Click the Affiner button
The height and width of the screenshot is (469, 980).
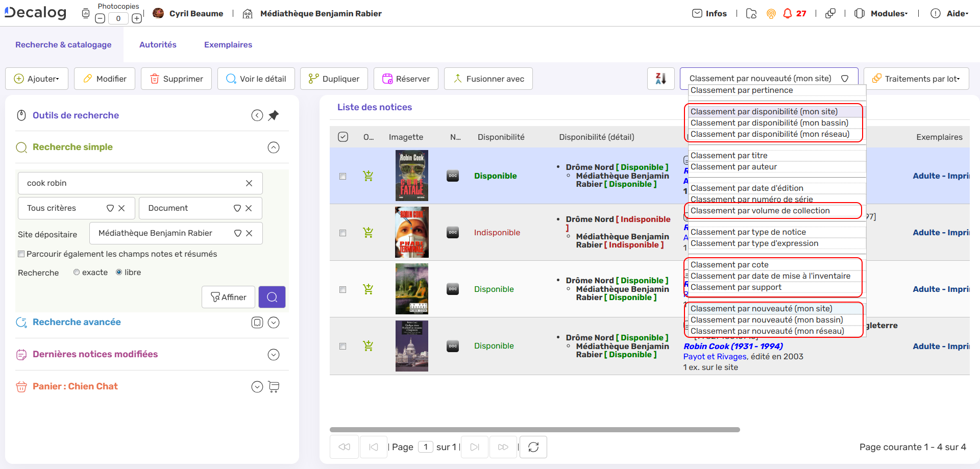pos(228,297)
